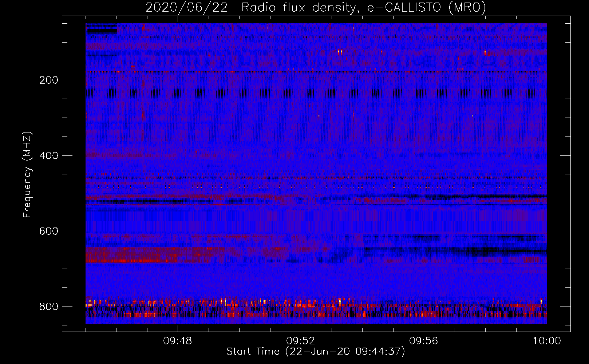Click the 'Start Time (22-Jun-20 09:44:37)' label

pyautogui.click(x=316, y=352)
